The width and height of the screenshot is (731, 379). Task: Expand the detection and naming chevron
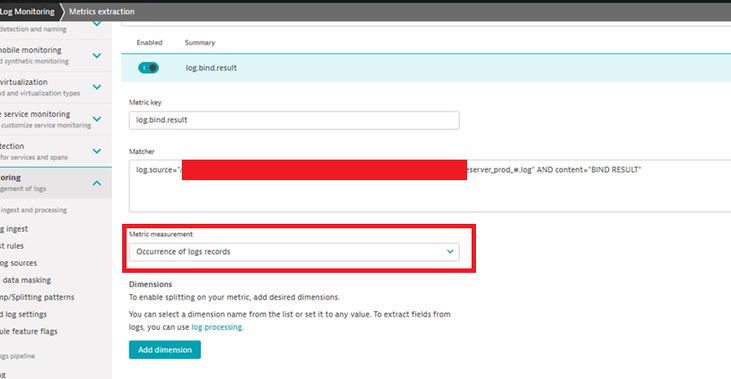coord(97,23)
